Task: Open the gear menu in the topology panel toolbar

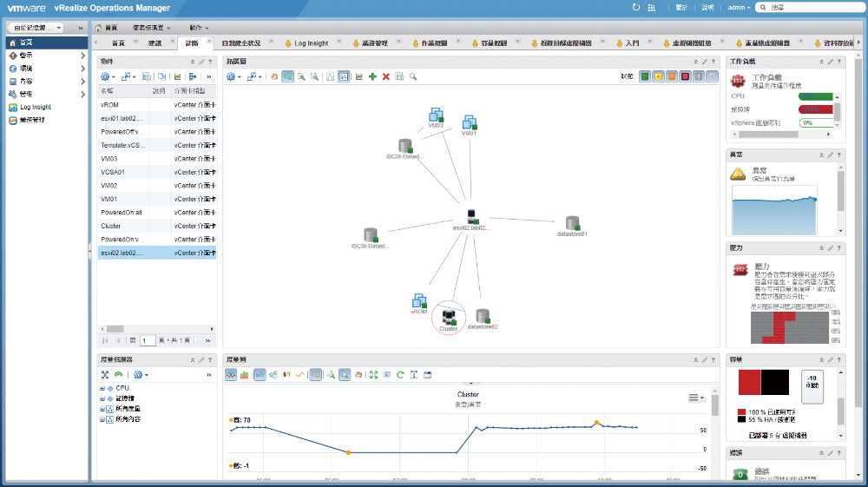Action: tap(233, 77)
